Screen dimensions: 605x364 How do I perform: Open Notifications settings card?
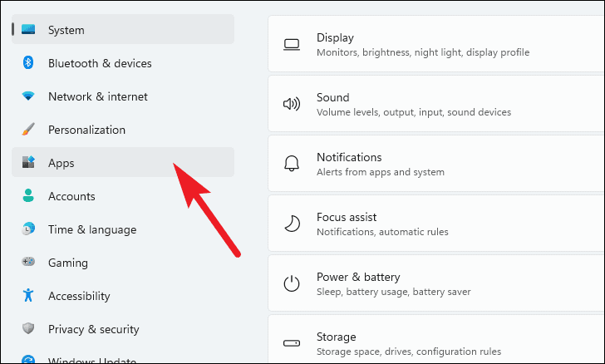point(436,164)
